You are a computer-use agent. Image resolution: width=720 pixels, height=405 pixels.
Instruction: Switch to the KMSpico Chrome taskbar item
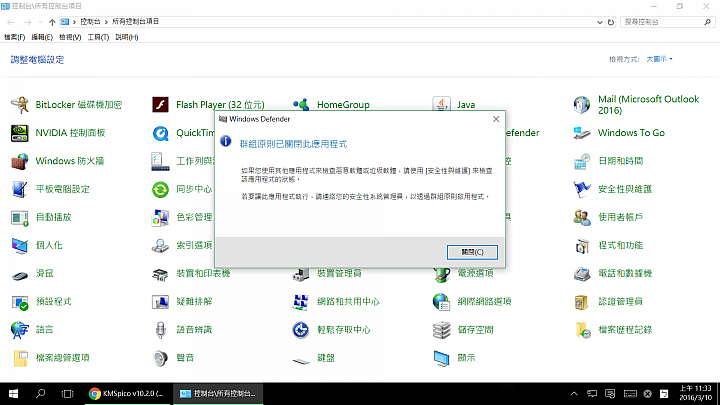pyautogui.click(x=126, y=394)
